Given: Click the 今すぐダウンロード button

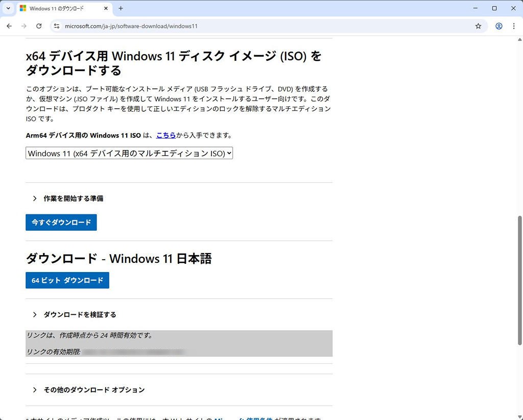Looking at the screenshot, I should point(61,223).
